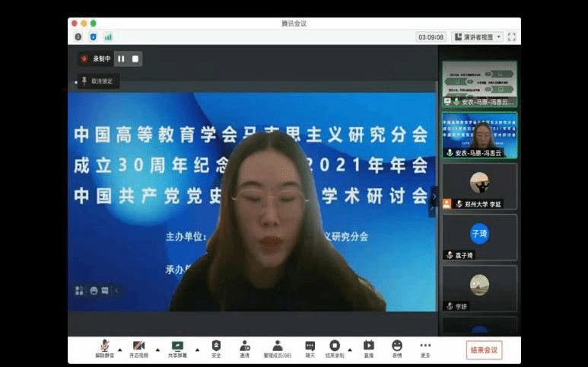Open the blue security shield indicator
This screenshot has height=367, width=588.
(x=93, y=37)
